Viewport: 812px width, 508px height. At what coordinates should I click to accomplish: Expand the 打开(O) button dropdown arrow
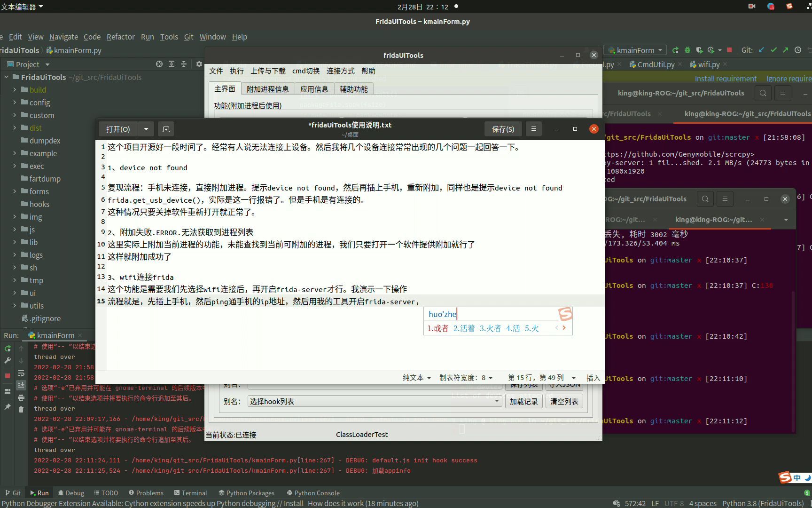pyautogui.click(x=146, y=129)
